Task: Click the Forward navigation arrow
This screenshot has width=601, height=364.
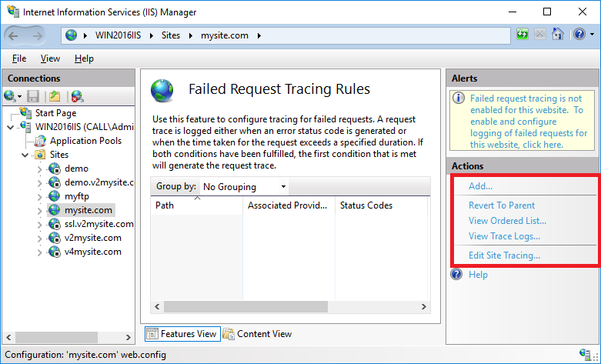Action: coord(37,35)
